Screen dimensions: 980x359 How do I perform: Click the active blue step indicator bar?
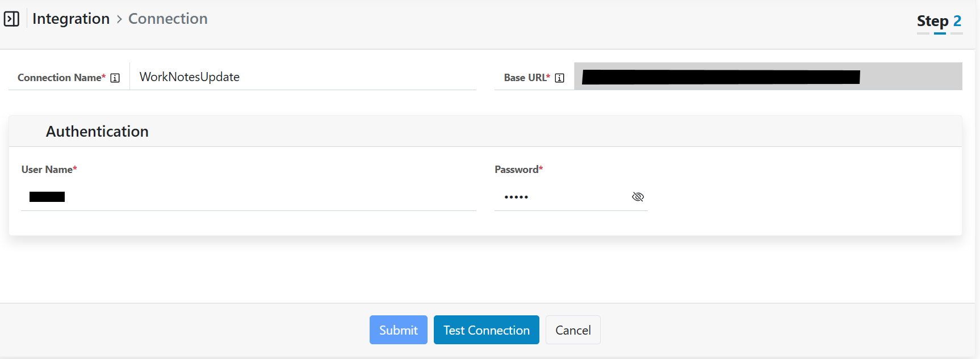click(940, 33)
